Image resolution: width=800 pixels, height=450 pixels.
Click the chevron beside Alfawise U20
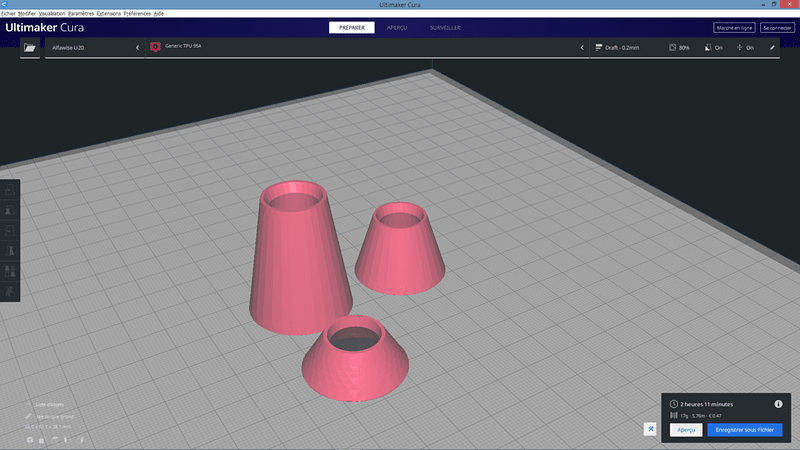tap(137, 47)
